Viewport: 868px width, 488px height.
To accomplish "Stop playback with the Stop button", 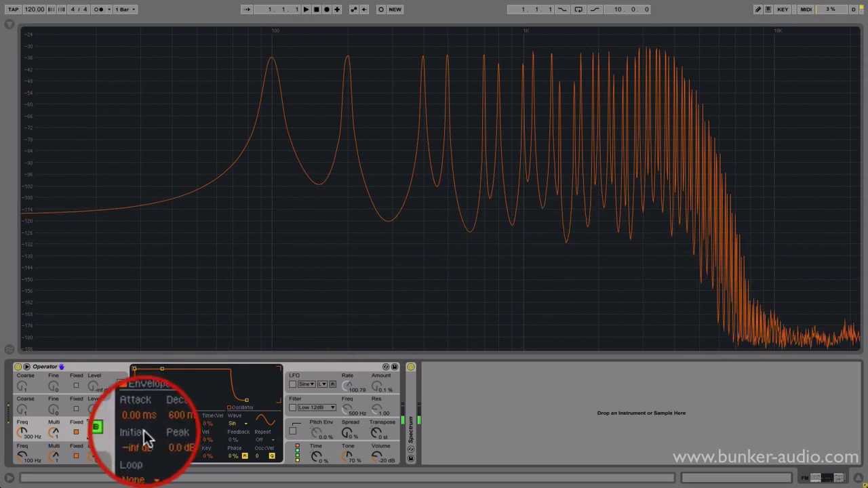I will [x=316, y=9].
